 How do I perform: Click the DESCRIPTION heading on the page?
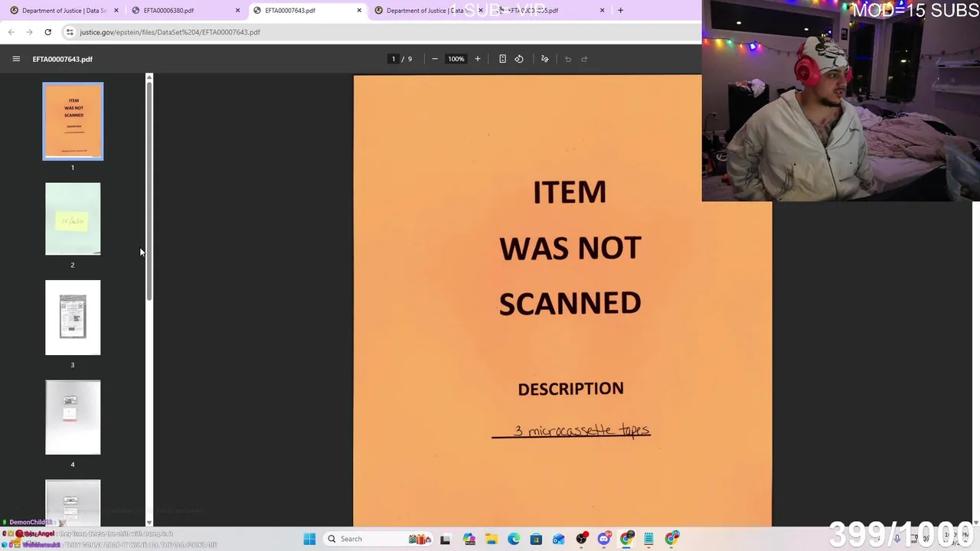570,389
